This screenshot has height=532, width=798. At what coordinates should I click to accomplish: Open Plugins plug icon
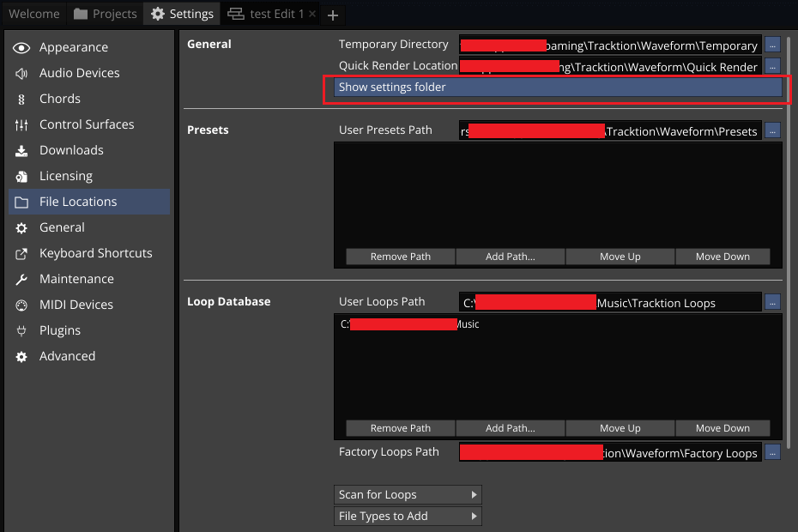pyautogui.click(x=21, y=331)
